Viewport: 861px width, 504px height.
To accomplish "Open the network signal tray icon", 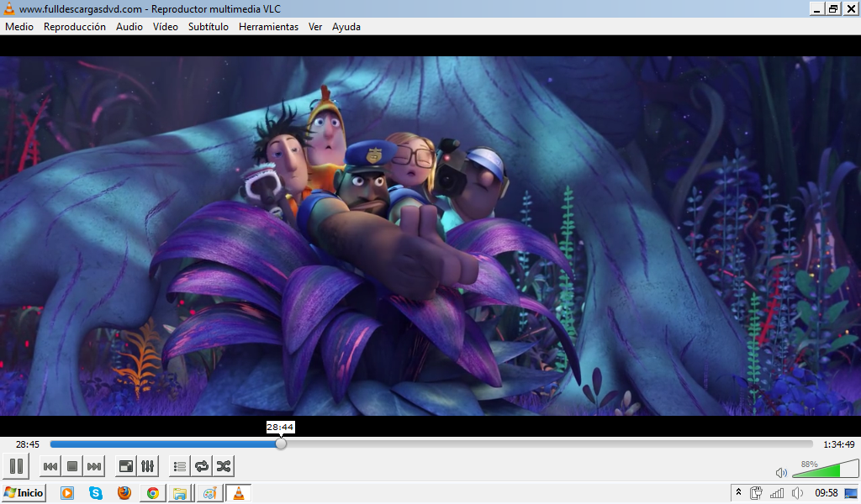I will 777,494.
